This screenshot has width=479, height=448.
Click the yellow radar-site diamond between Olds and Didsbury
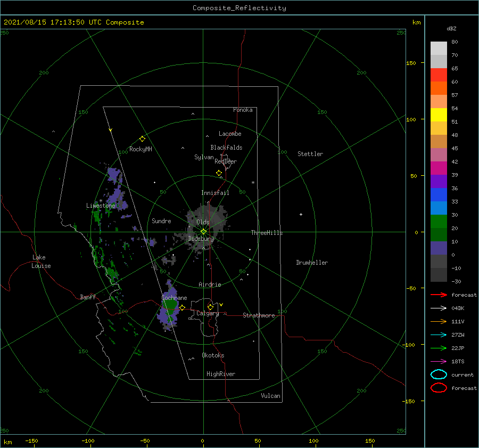(203, 232)
